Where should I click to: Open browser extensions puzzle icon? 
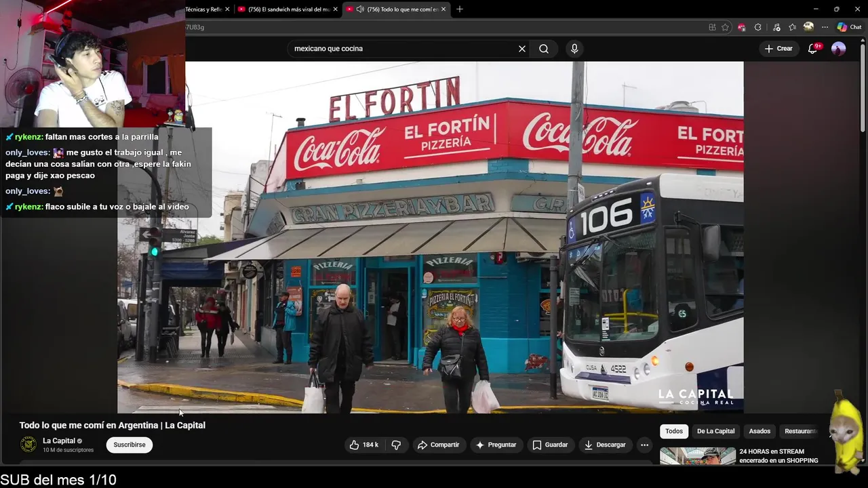coord(758,27)
